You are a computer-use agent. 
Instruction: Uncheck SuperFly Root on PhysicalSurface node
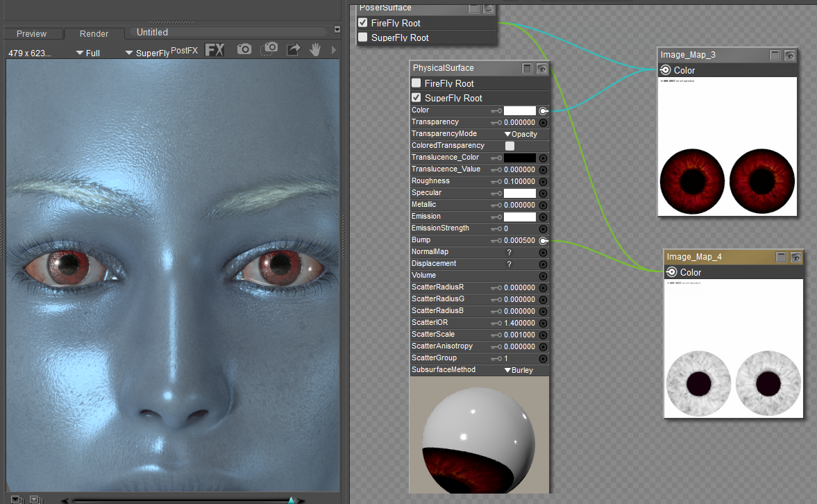[416, 97]
